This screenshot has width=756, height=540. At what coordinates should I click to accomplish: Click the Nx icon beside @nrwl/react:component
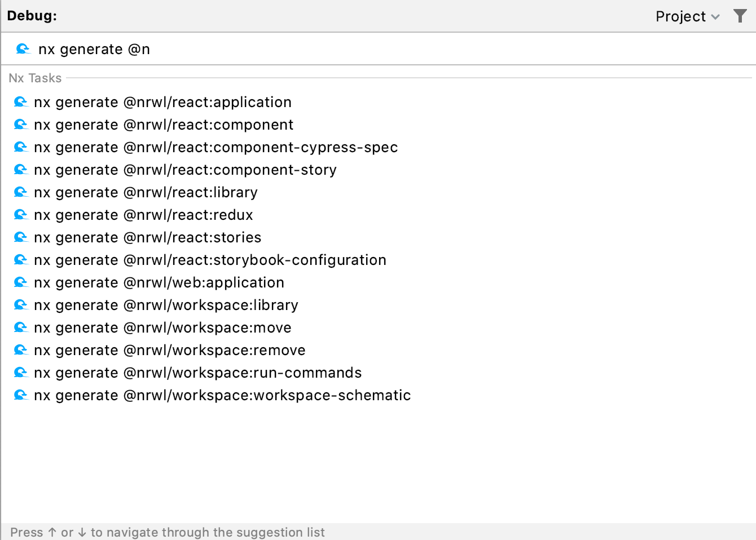click(21, 125)
